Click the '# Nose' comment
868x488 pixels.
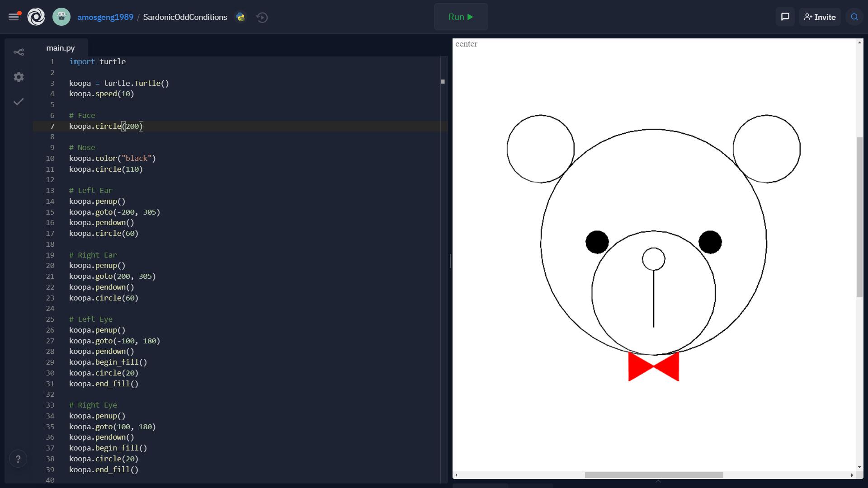[82, 148]
